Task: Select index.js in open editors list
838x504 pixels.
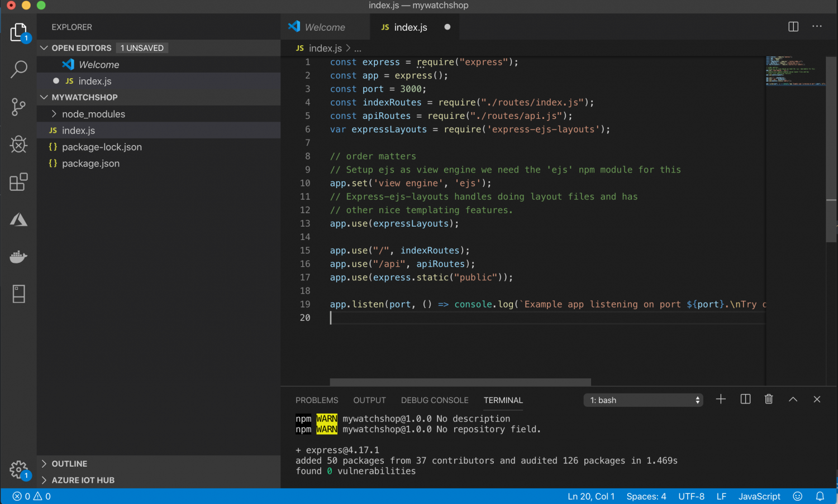Action: coord(159,81)
